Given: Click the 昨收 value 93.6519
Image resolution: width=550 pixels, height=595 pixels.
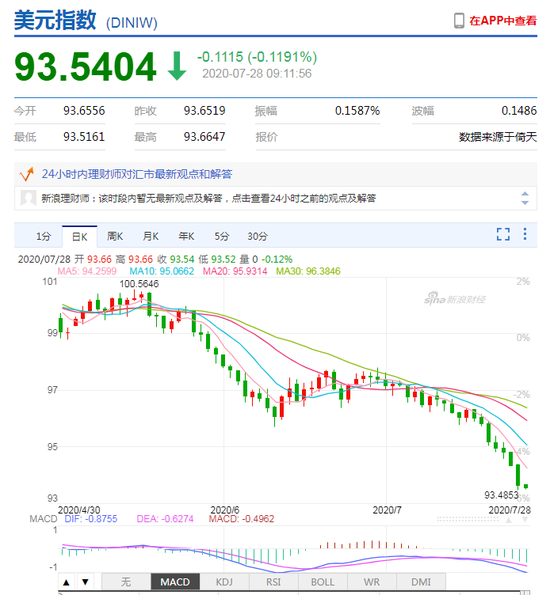Looking at the screenshot, I should (x=205, y=111).
